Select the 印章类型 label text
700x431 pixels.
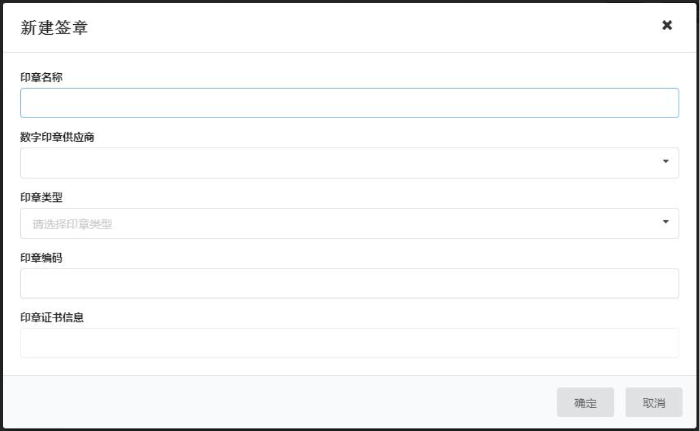pyautogui.click(x=41, y=197)
